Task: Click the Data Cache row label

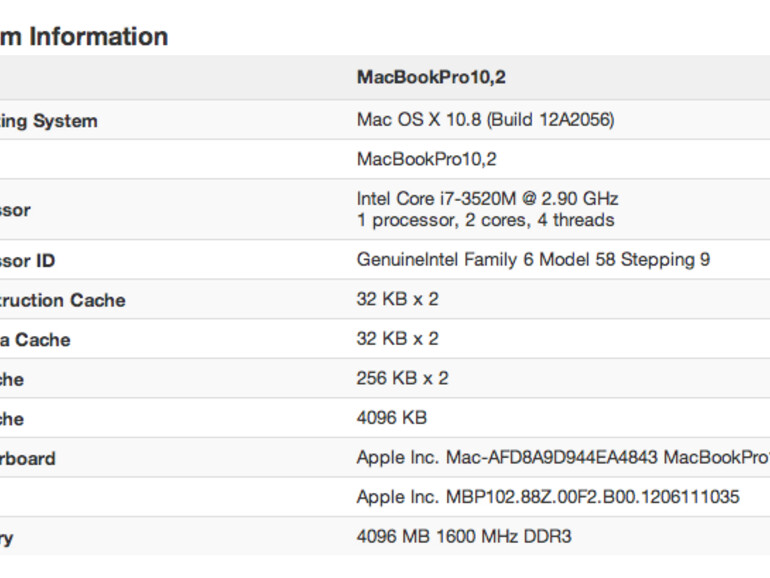Action: click(x=35, y=340)
